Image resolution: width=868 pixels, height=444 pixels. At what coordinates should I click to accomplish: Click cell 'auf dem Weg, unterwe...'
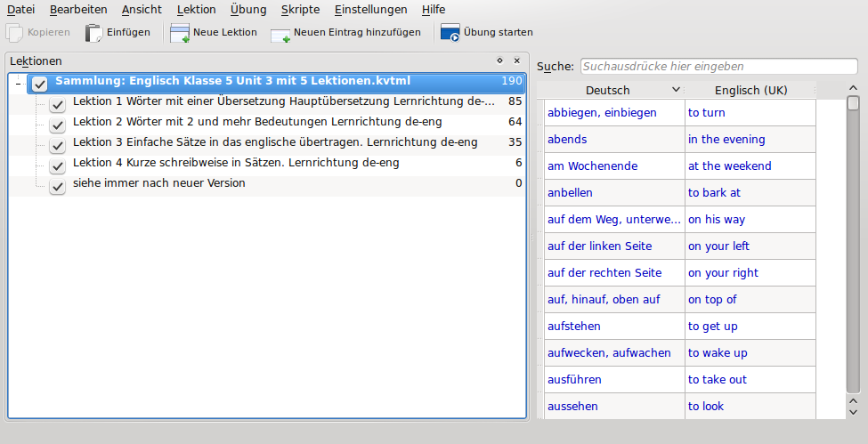[614, 219]
